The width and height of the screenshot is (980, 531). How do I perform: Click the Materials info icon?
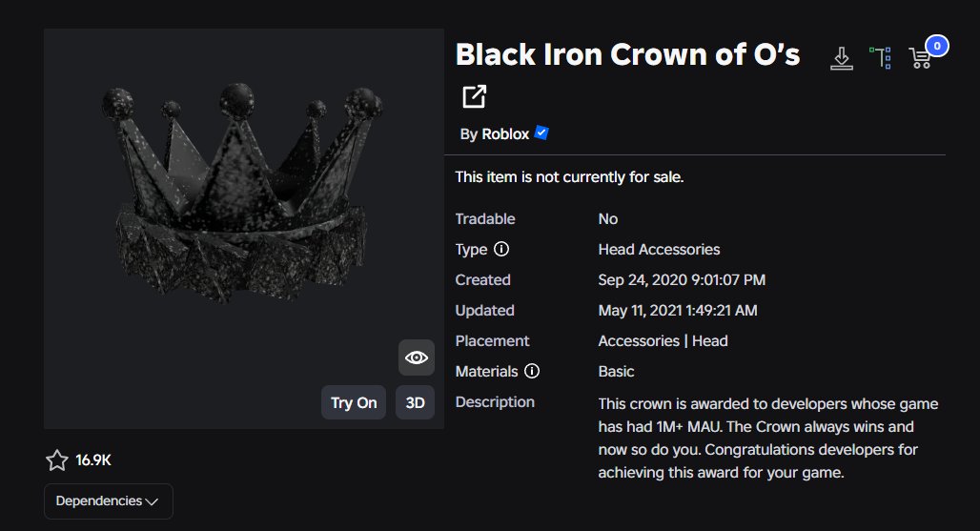pos(532,372)
